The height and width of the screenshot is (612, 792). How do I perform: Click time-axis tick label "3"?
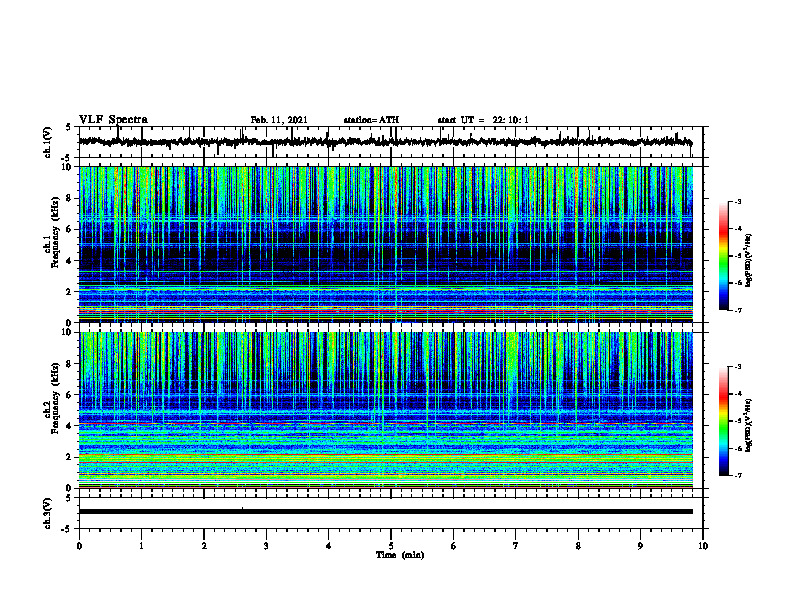coord(266,546)
